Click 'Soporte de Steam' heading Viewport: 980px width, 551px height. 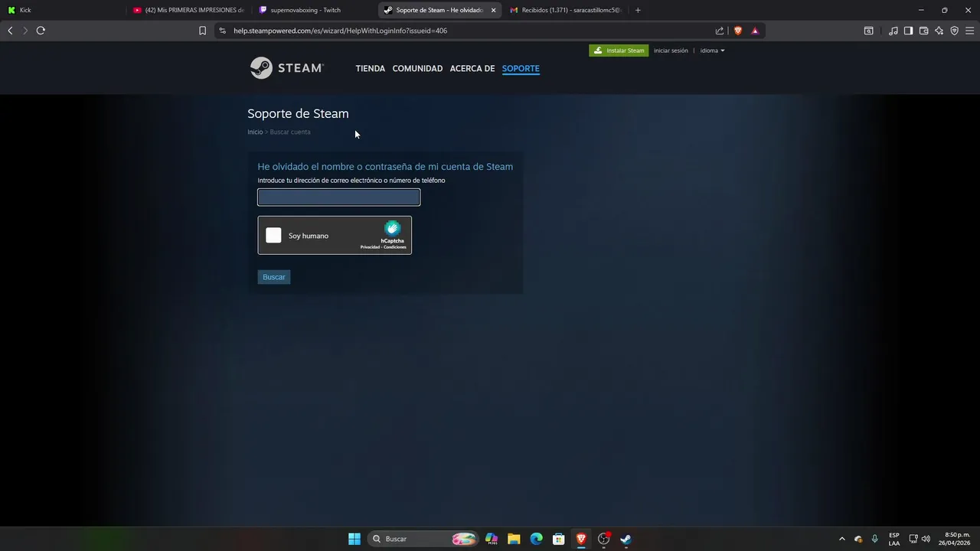[298, 113]
